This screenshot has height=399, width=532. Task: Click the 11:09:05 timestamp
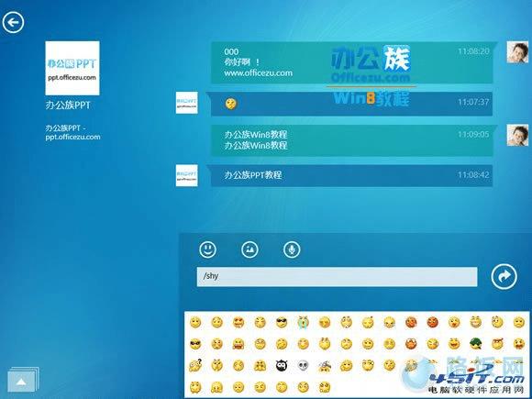click(473, 134)
